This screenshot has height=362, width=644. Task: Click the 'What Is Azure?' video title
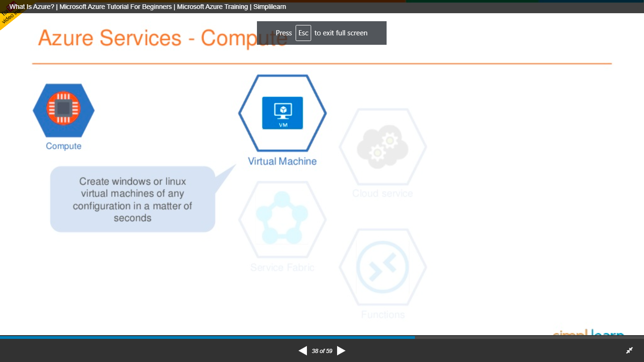pos(148,7)
